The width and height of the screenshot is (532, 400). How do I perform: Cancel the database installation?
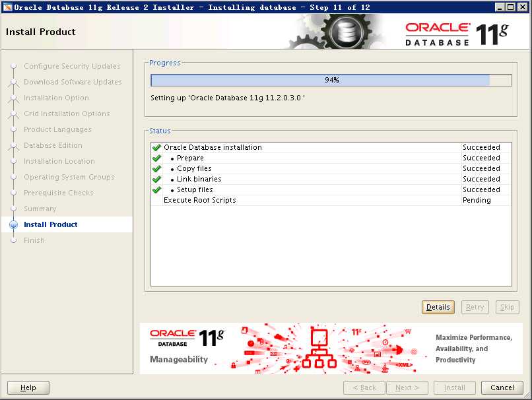click(x=502, y=387)
